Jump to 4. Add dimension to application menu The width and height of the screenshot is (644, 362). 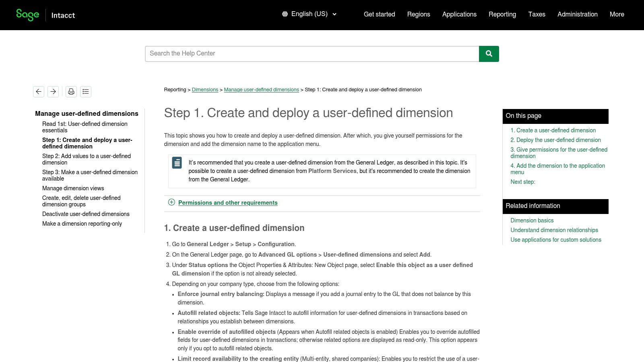(557, 169)
